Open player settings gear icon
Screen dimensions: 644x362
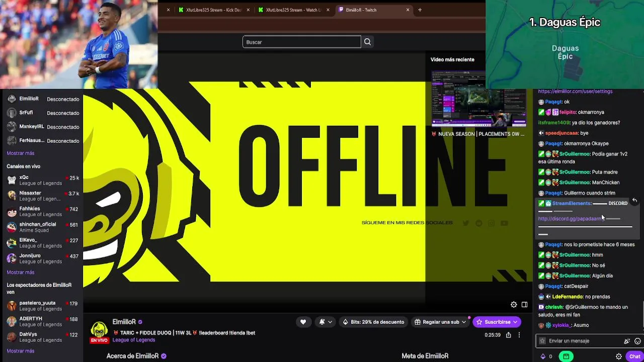click(514, 305)
